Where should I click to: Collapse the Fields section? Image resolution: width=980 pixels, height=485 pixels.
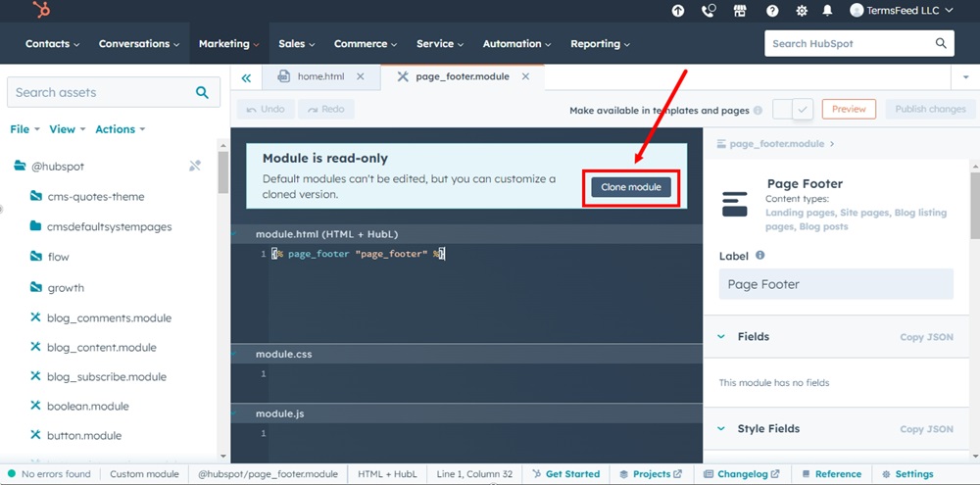tap(721, 336)
